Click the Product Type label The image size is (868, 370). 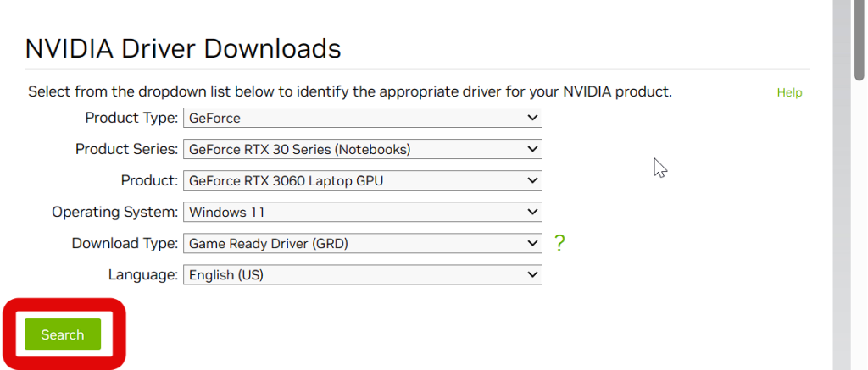point(131,118)
